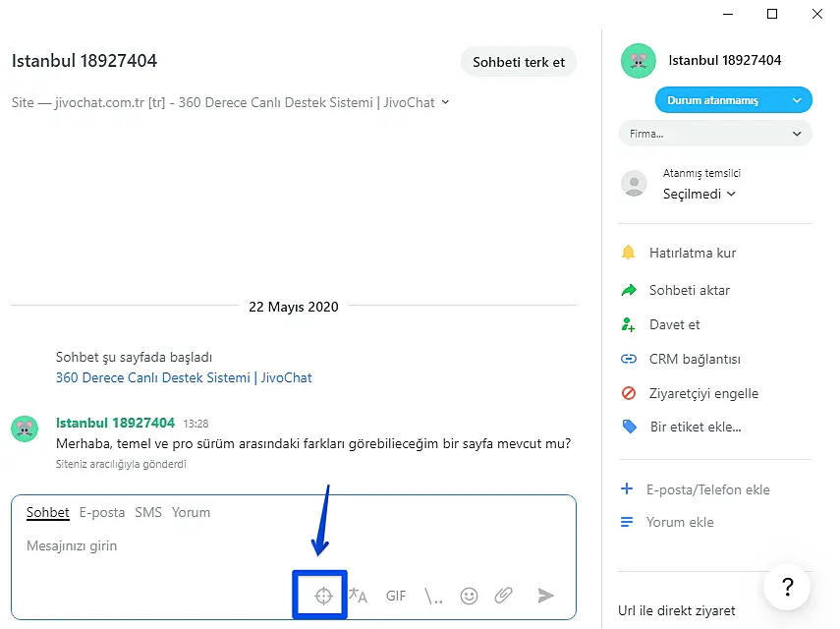Expand the Durum atanmamış status dropdown
The height and width of the screenshot is (629, 840).
(734, 100)
